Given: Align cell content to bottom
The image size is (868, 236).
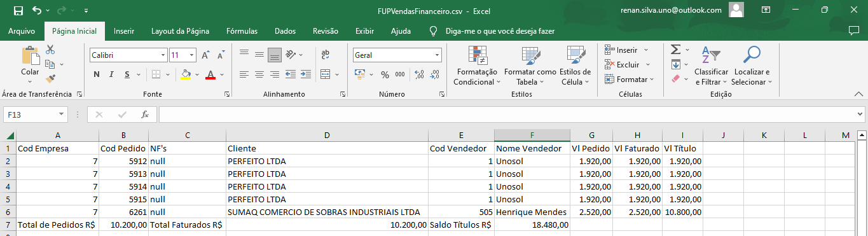Looking at the screenshot, I should point(275,55).
